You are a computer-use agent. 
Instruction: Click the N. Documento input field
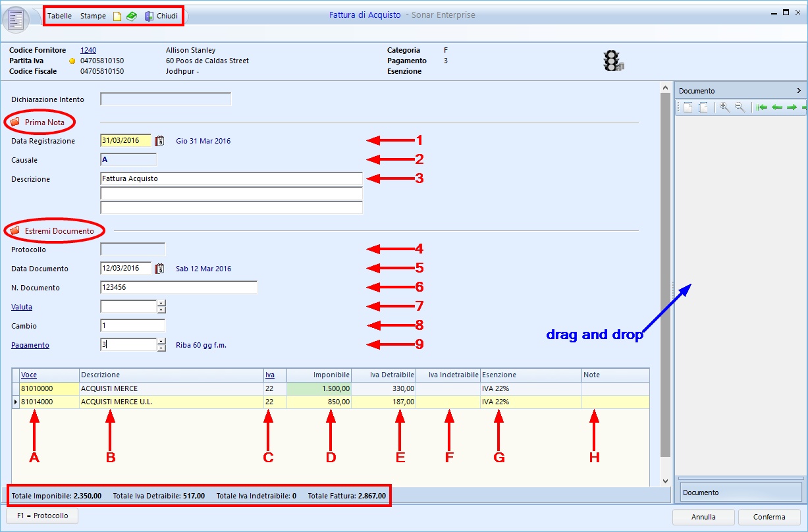point(178,288)
